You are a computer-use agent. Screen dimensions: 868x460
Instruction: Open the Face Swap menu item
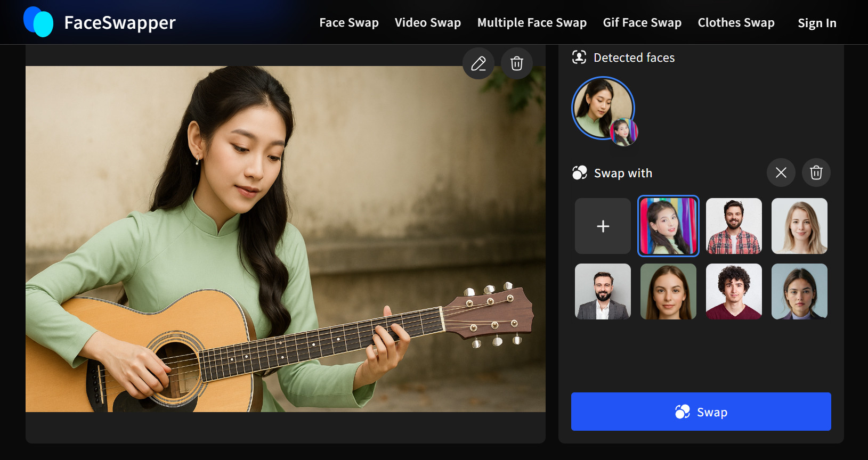348,23
